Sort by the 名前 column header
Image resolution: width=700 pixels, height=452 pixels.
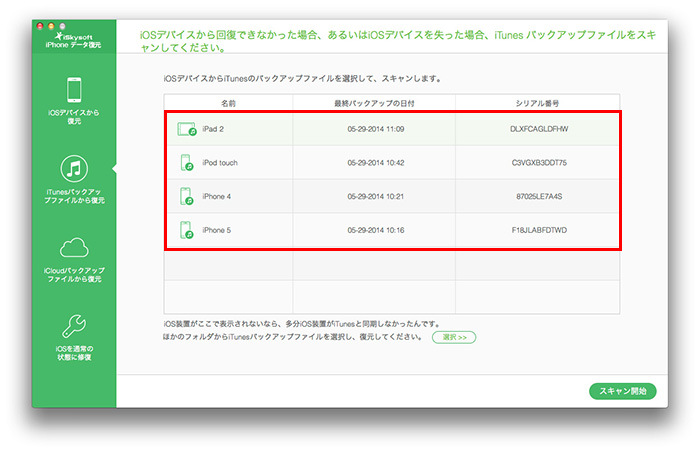pyautogui.click(x=228, y=103)
